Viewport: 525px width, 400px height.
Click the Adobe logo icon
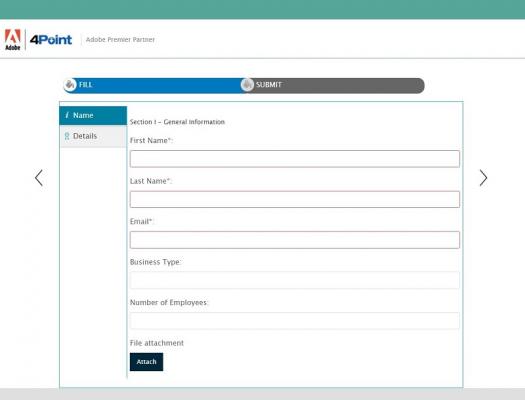point(12,39)
